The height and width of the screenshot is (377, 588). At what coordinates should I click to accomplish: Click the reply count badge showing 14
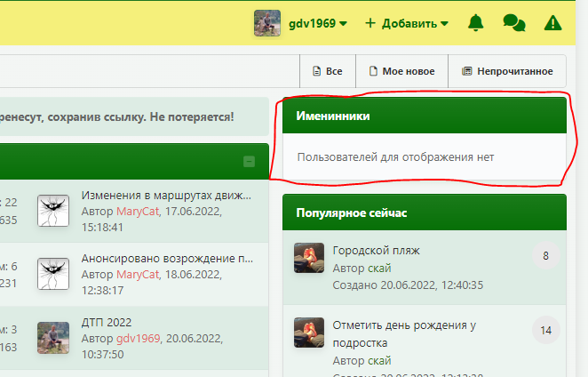click(546, 330)
